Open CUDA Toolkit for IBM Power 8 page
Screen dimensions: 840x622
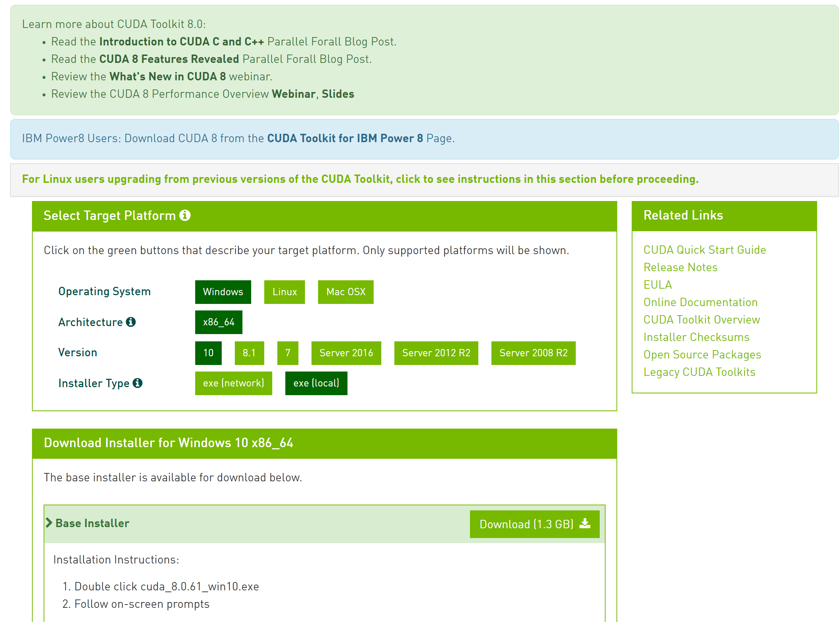[x=345, y=138]
